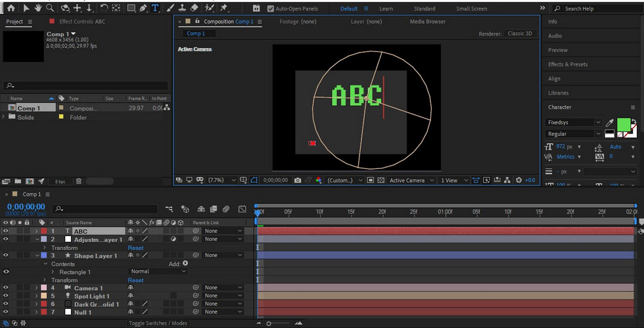The width and height of the screenshot is (644, 328).
Task: Hide the Rectangle 1 eye
Action: click(x=6, y=271)
